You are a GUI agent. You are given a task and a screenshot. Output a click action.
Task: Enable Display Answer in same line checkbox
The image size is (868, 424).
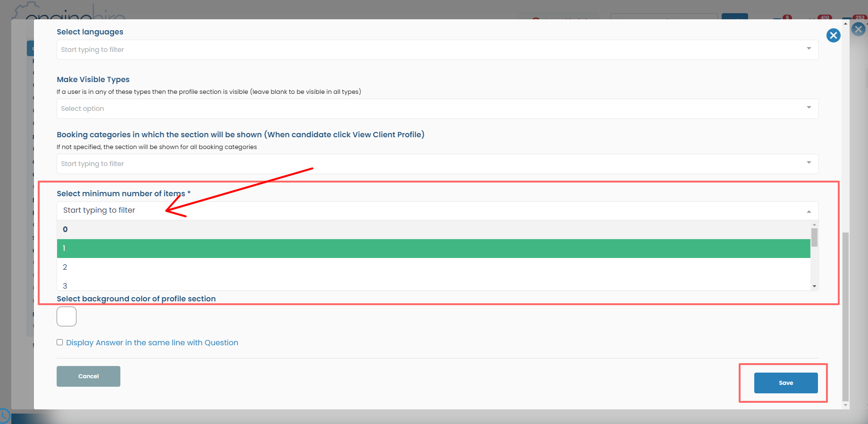60,342
